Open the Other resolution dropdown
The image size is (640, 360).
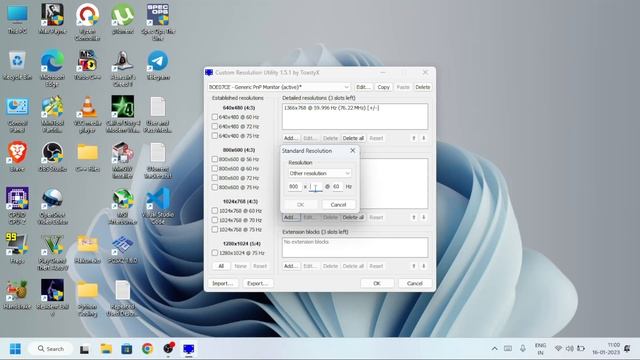(320, 173)
